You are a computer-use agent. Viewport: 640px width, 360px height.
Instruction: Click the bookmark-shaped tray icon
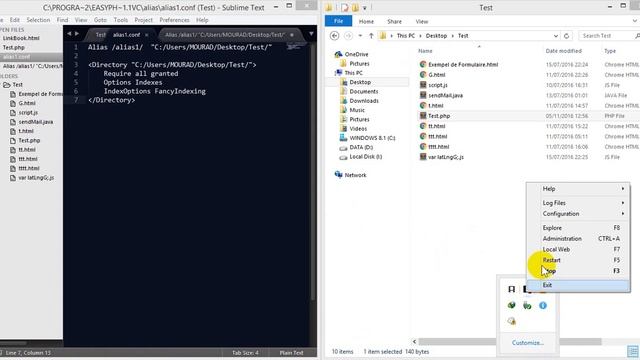511,289
